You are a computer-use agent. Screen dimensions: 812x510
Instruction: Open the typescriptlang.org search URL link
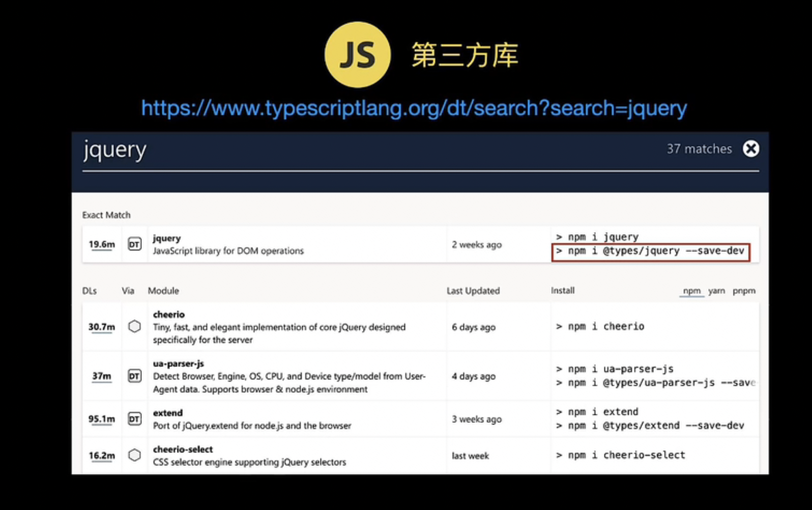(x=414, y=108)
